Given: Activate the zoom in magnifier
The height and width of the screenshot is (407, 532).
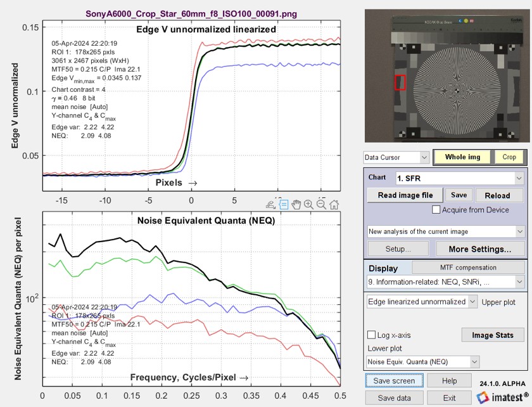Looking at the screenshot, I should [x=309, y=205].
